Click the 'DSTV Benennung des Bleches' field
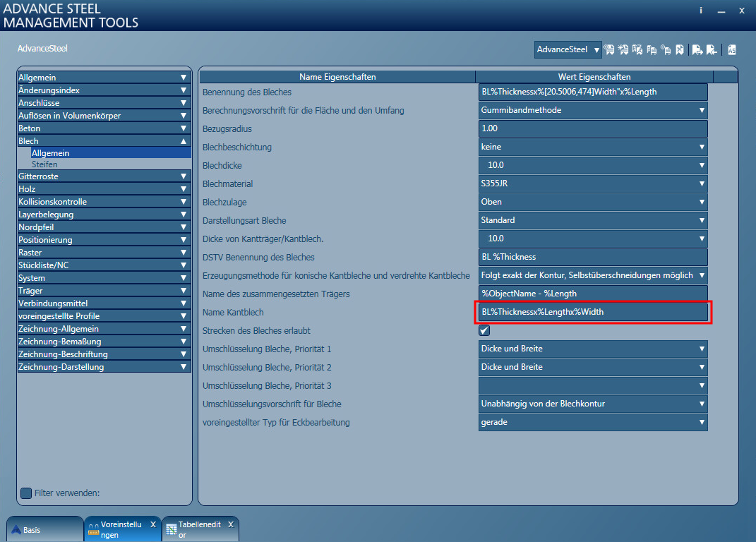 coord(593,257)
